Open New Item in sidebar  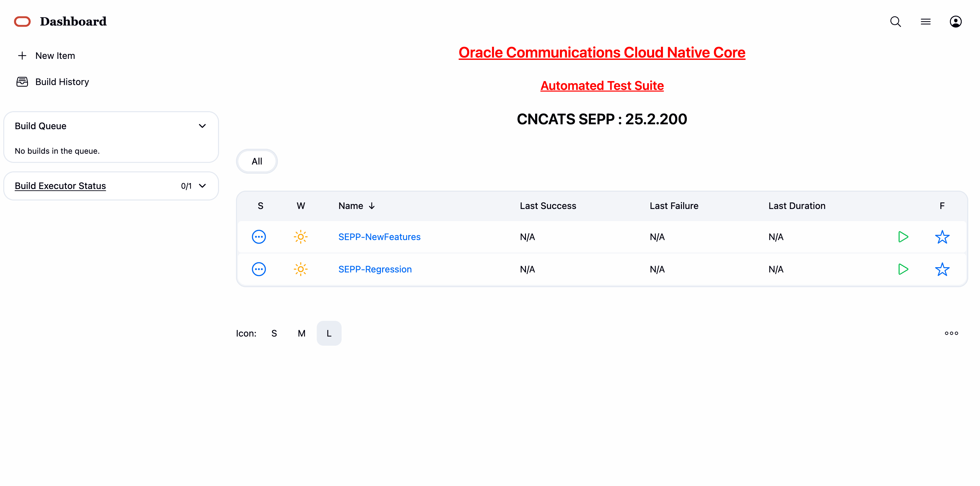(55, 56)
